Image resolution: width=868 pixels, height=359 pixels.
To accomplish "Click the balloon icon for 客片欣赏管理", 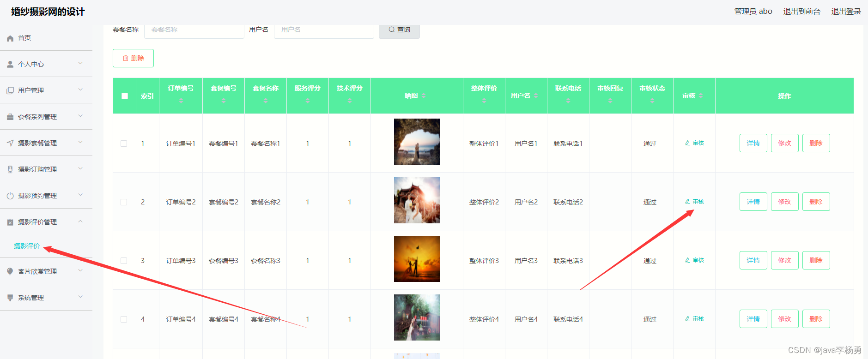I will [x=10, y=272].
